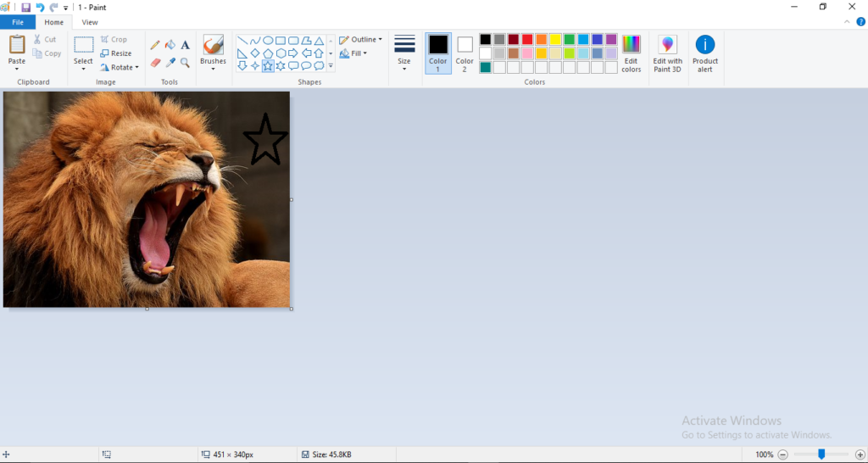Image resolution: width=868 pixels, height=463 pixels.
Task: Select the Fill with color bucket
Action: 170,45
